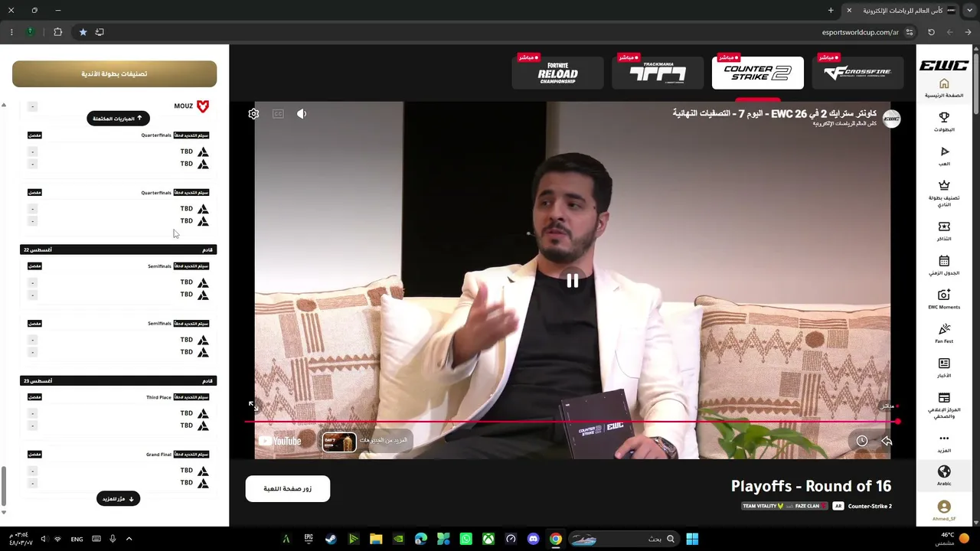Click the Counter-Strike 2 game label under video

click(870, 506)
